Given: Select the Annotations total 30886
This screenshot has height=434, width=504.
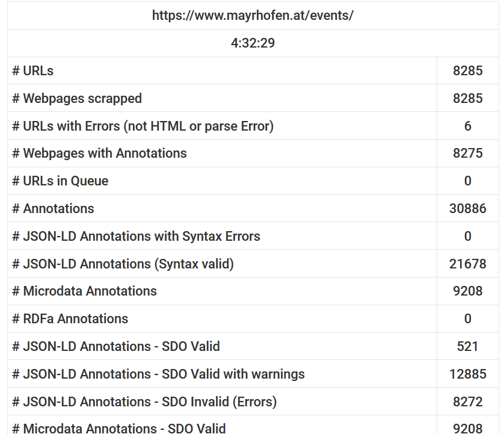Looking at the screenshot, I should 468,209.
